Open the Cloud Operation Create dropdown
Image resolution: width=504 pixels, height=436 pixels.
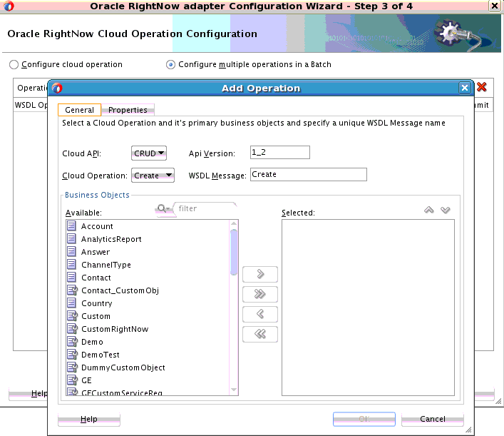click(x=153, y=176)
